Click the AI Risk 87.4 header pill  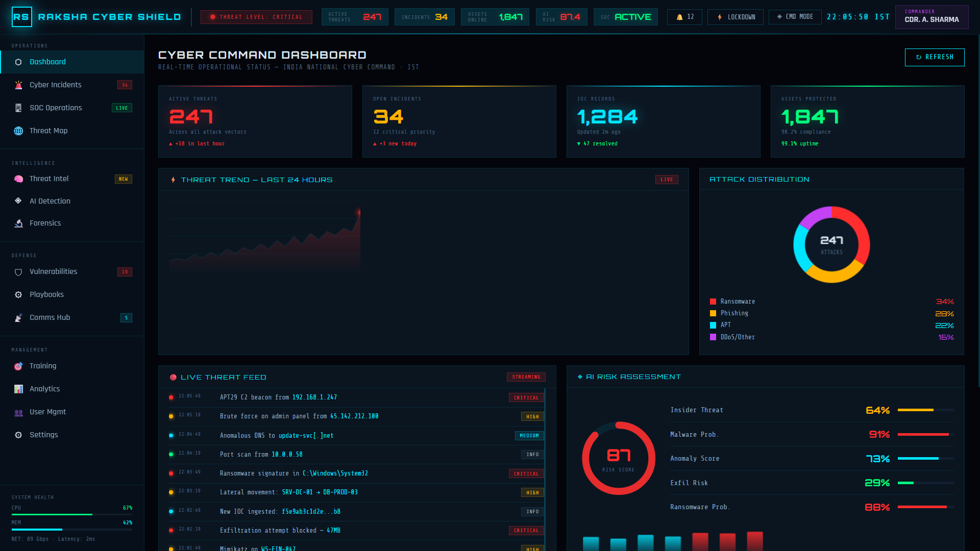click(x=561, y=17)
